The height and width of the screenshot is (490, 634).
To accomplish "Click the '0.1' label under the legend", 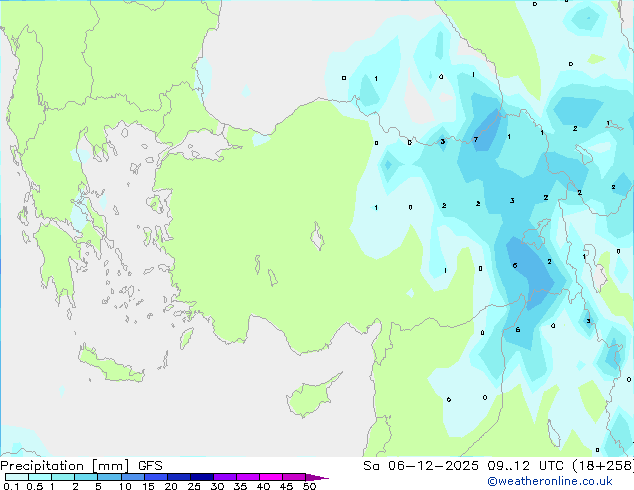I will point(11,486).
